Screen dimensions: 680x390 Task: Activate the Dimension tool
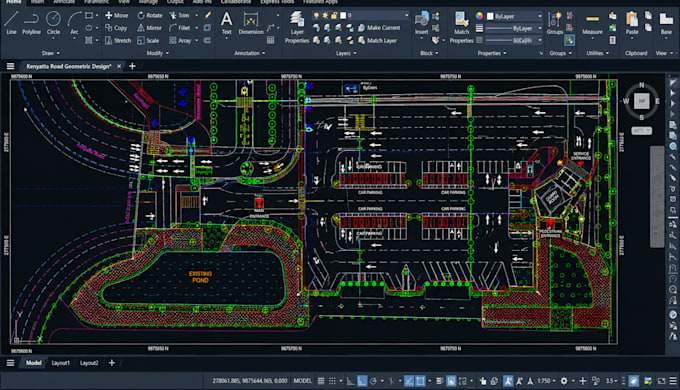251,23
